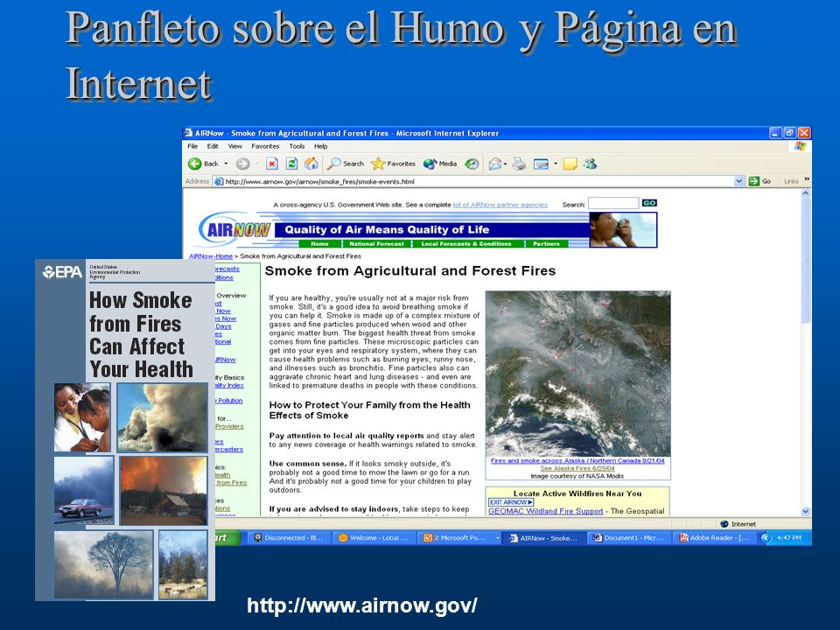This screenshot has width=840, height=630.
Task: Click the Alaska satellite smoke image
Action: (x=577, y=374)
